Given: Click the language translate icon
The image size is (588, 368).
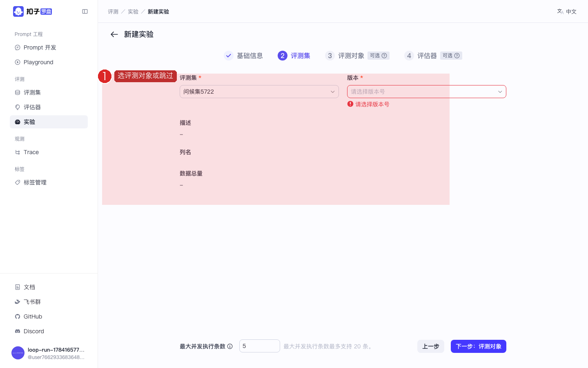Looking at the screenshot, I should click(x=560, y=11).
